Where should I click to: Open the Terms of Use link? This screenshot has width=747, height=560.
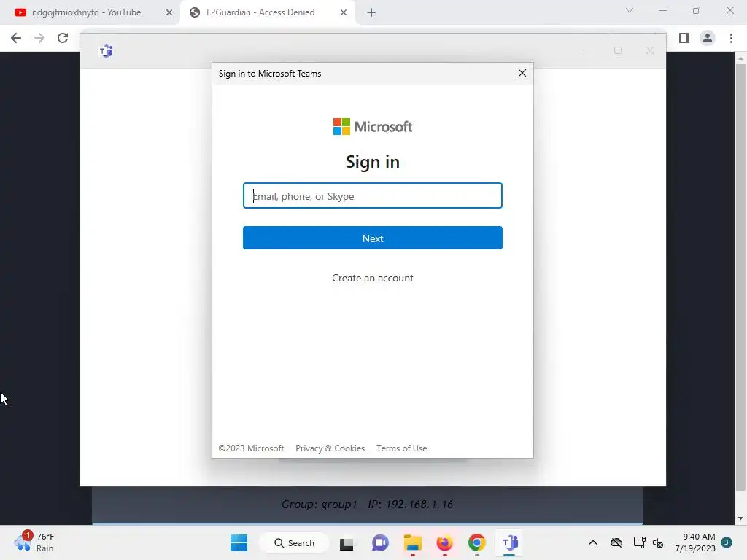pos(402,448)
